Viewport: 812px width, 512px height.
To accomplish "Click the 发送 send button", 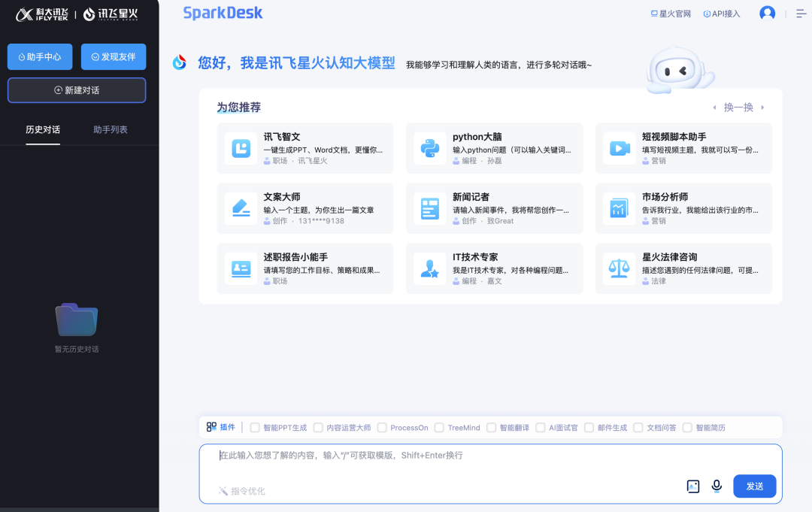I will [x=755, y=486].
